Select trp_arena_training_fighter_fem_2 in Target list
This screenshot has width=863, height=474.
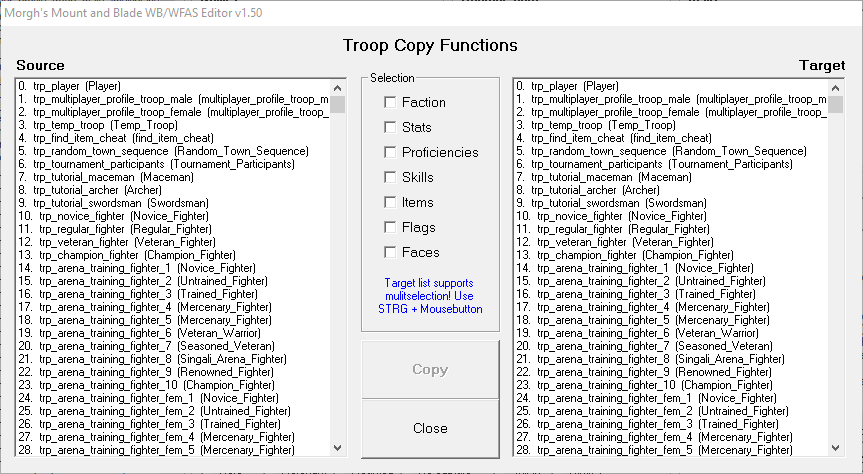tap(671, 411)
